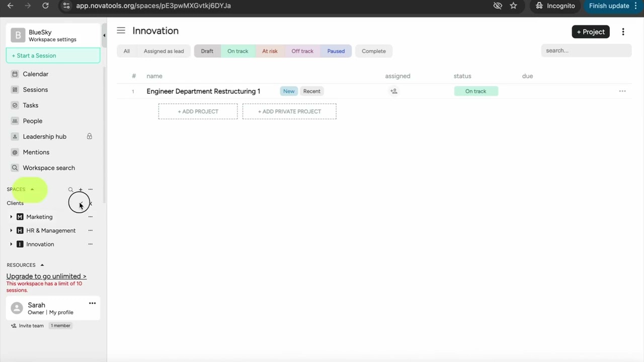
Task: Open the Calendar icon in sidebar
Action: tap(15, 74)
